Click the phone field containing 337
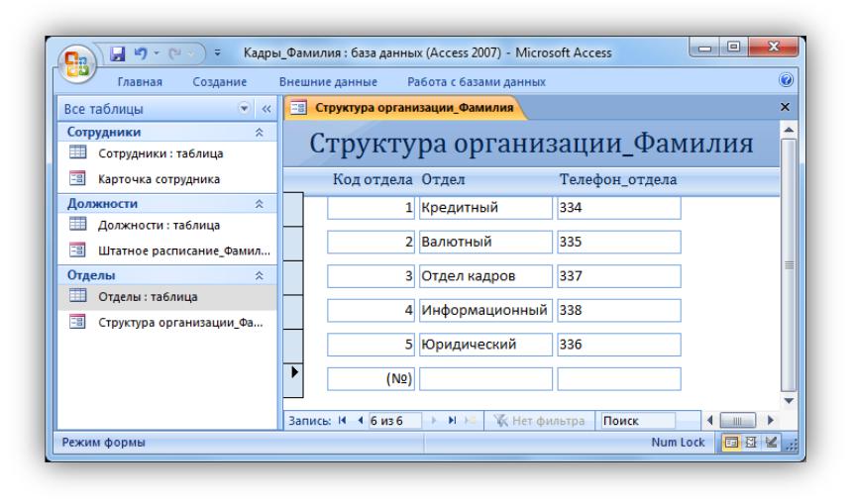Screen dimensions: 851x504 [x=619, y=276]
